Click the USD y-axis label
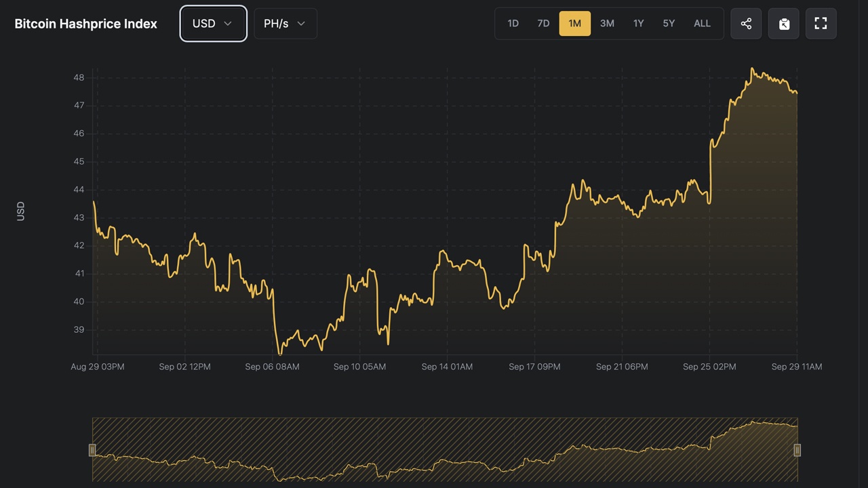 coord(20,211)
